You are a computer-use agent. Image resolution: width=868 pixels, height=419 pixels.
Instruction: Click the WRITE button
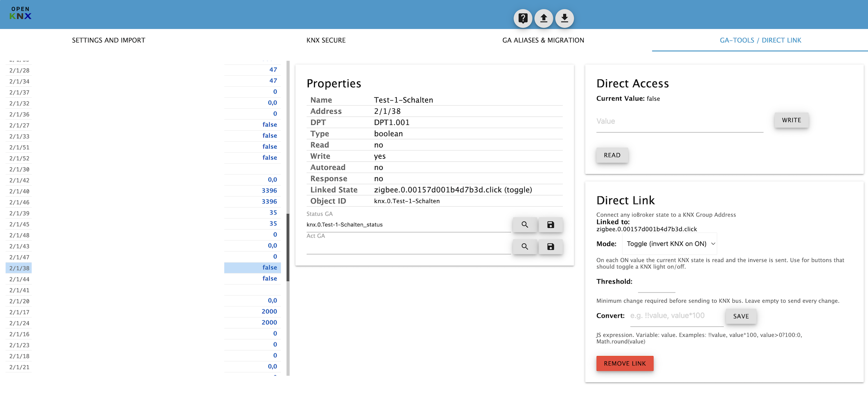click(792, 120)
